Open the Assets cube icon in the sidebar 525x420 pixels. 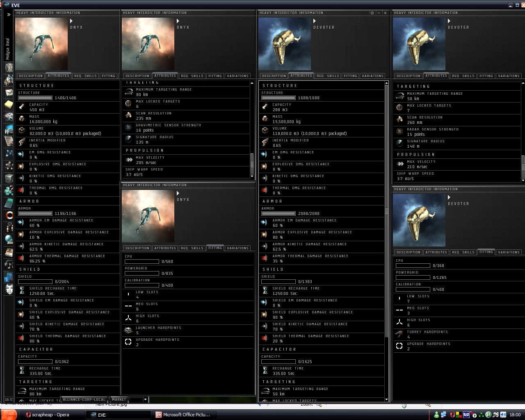[x=9, y=178]
